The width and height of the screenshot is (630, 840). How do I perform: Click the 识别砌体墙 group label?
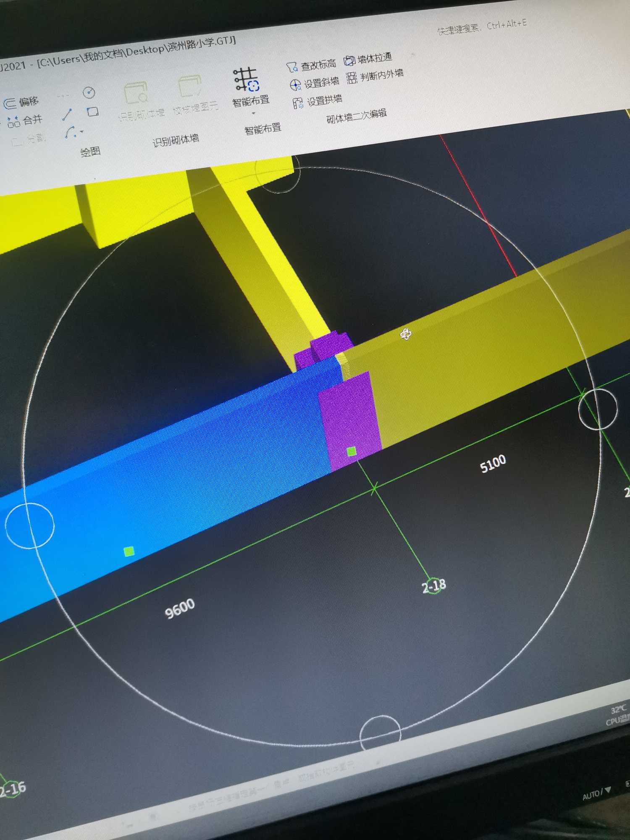pyautogui.click(x=176, y=140)
